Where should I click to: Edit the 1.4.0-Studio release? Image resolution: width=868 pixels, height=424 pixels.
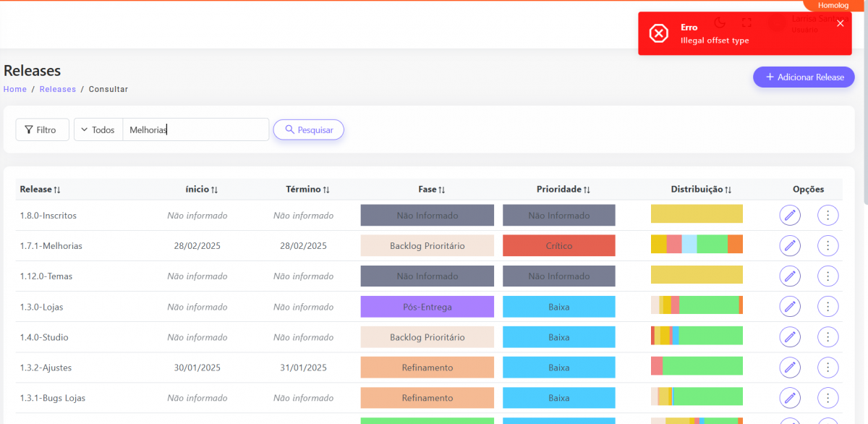[790, 337]
